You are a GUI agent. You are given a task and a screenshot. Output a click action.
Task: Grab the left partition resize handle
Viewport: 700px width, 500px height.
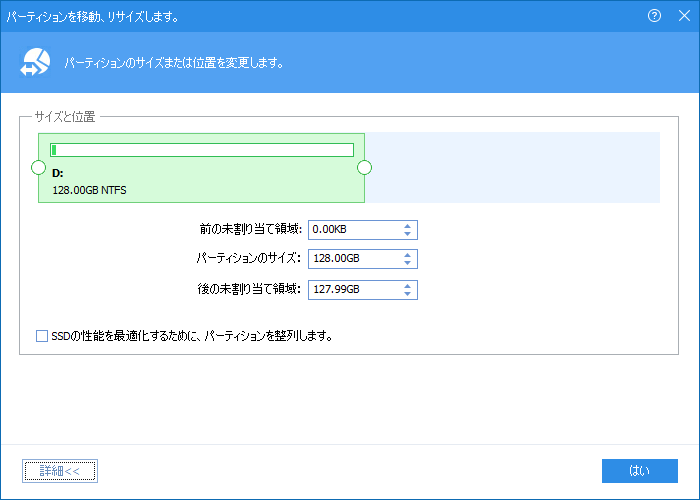coord(38,168)
